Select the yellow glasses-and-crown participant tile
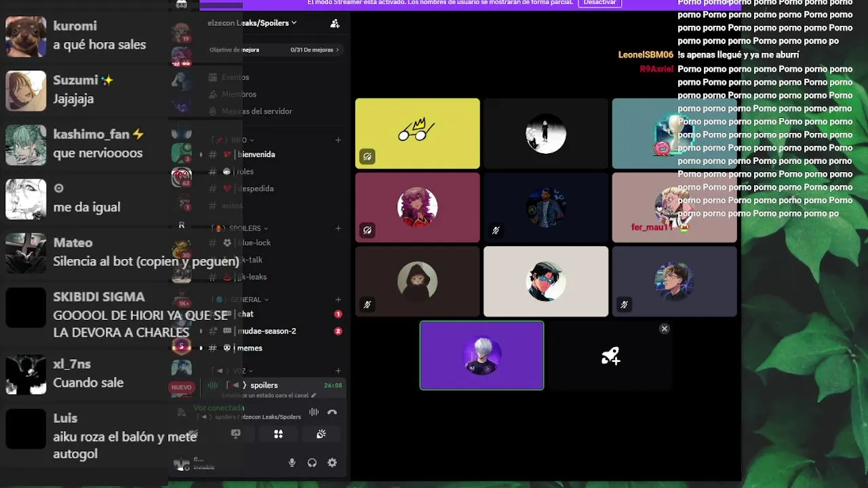The image size is (868, 488). click(417, 134)
